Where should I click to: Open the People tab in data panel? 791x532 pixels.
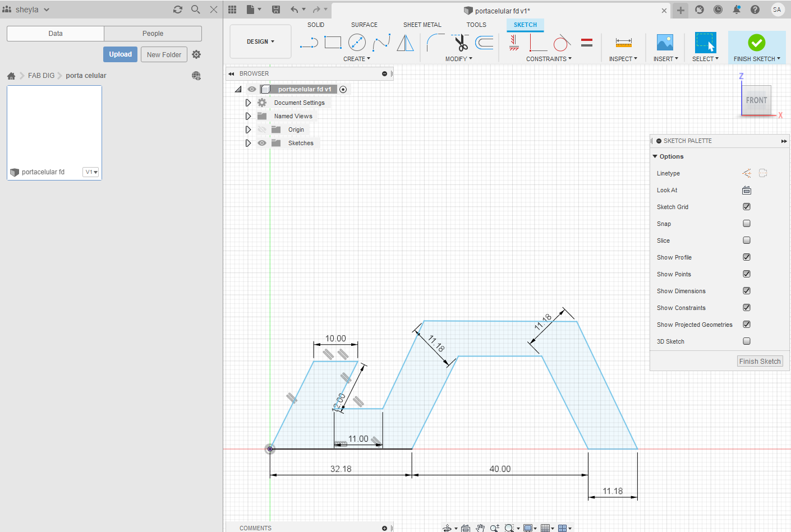(x=153, y=34)
